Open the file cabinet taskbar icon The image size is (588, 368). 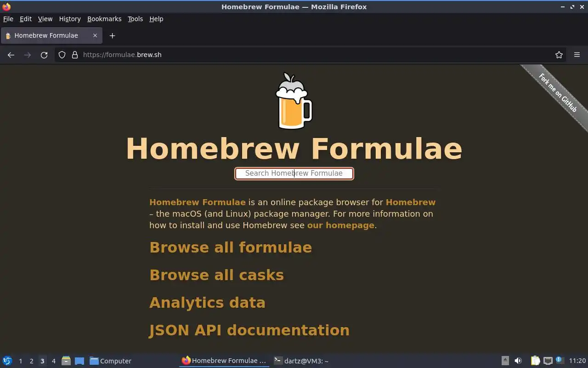(66, 361)
